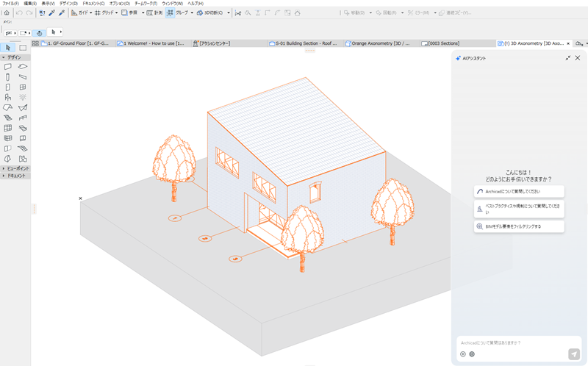Open the 3D cutaway dropdown arrow

coord(228,12)
